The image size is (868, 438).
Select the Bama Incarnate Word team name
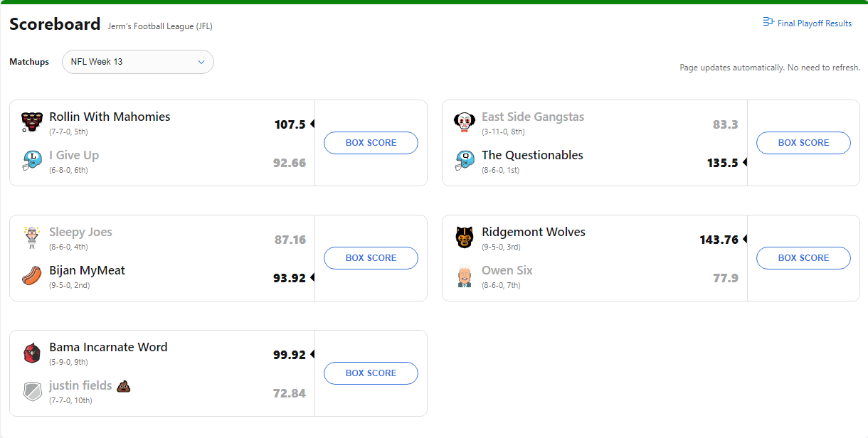(108, 348)
